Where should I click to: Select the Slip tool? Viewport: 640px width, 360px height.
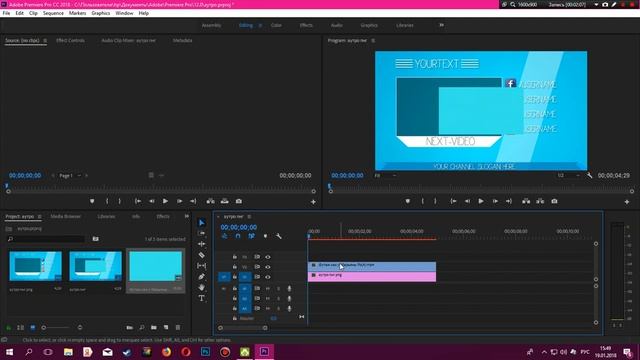point(202,265)
